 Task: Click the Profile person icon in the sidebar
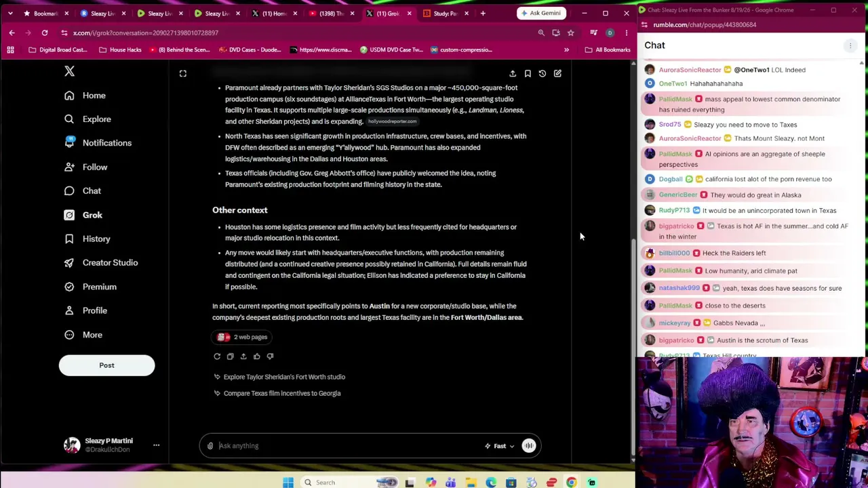69,310
